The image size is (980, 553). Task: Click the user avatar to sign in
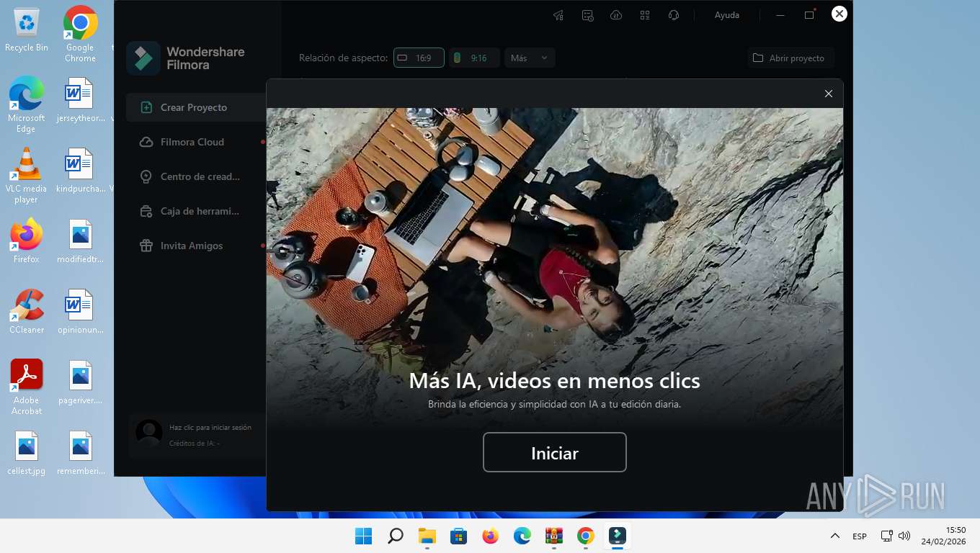(148, 433)
